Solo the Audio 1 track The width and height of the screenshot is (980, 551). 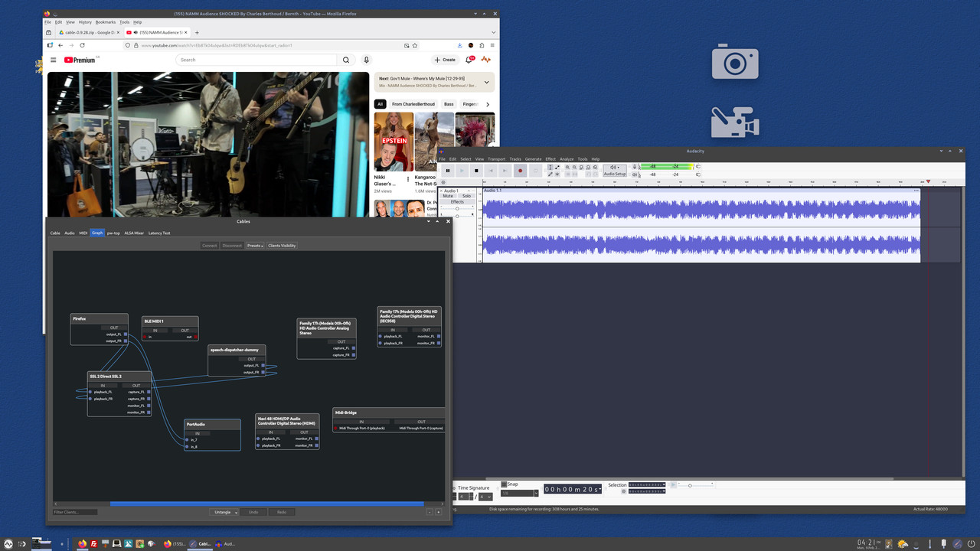tap(466, 196)
